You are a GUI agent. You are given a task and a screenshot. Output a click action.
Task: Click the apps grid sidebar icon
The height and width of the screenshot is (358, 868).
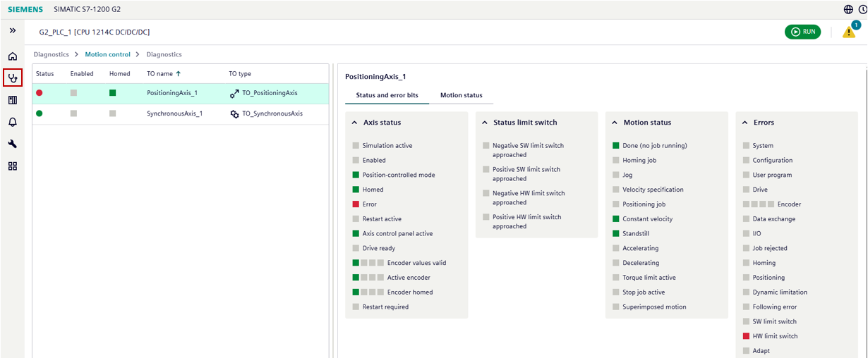click(x=13, y=166)
